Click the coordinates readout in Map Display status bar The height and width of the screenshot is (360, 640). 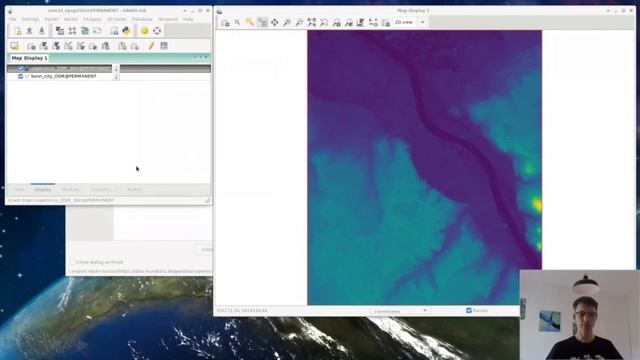(242, 311)
